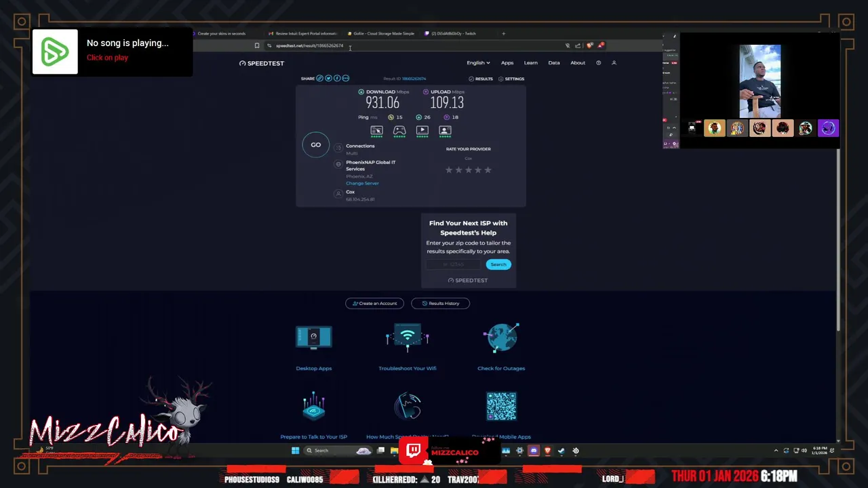
Task: Click the Brave rewards triangle icon
Action: [601, 45]
